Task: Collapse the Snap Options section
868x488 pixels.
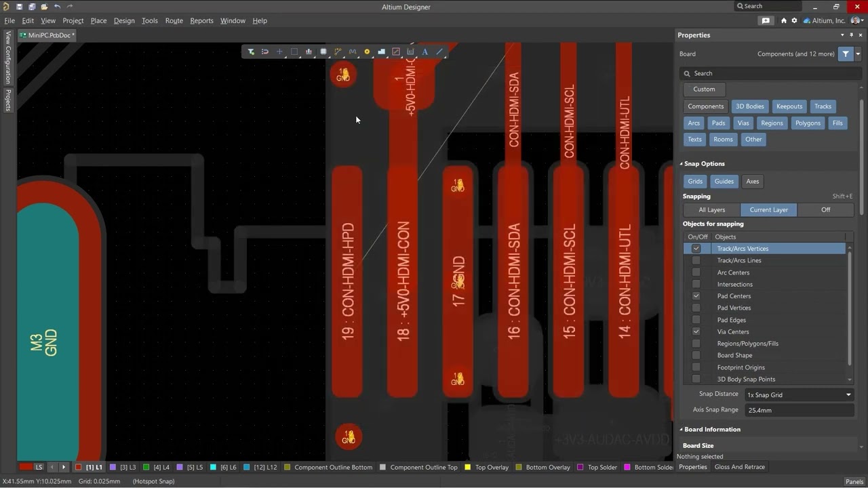Action: coord(682,164)
